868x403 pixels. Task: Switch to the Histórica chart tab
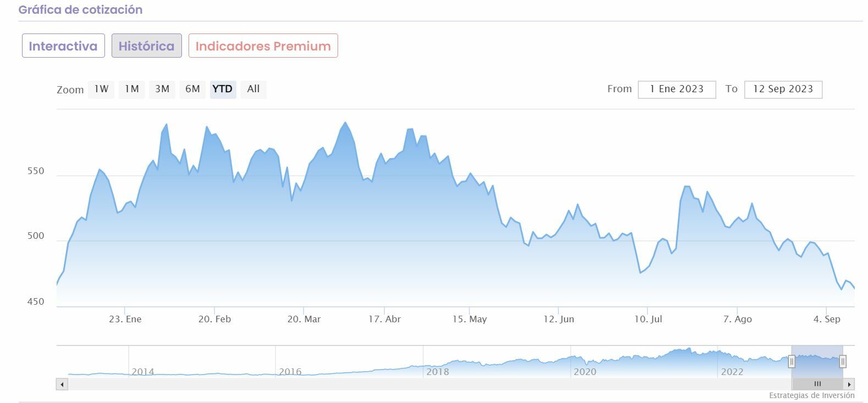click(146, 46)
